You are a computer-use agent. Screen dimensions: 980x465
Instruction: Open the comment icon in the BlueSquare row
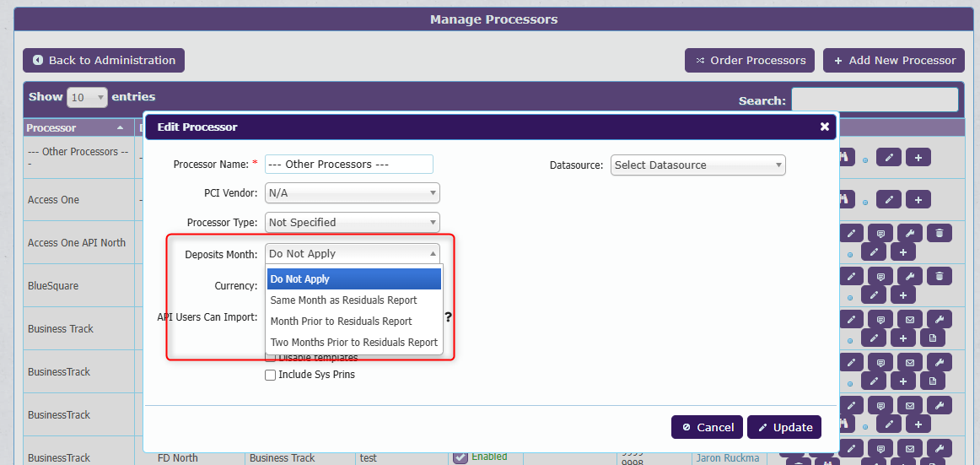click(880, 276)
